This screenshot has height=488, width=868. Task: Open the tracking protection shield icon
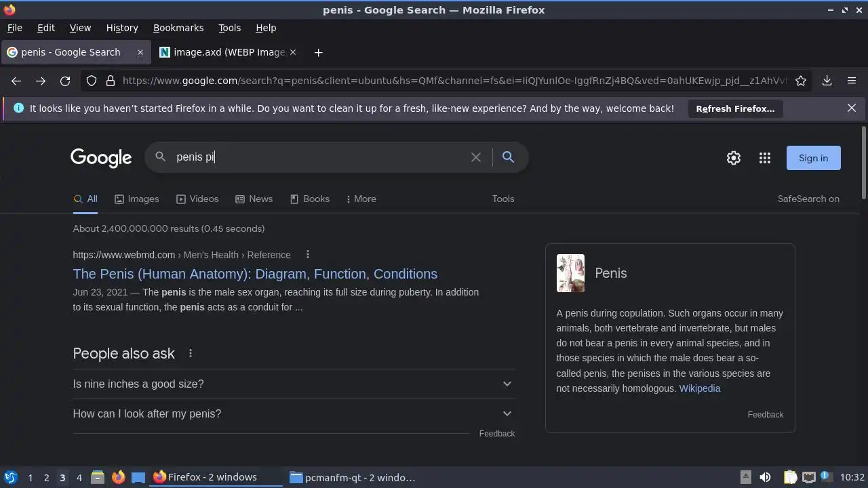pyautogui.click(x=92, y=81)
